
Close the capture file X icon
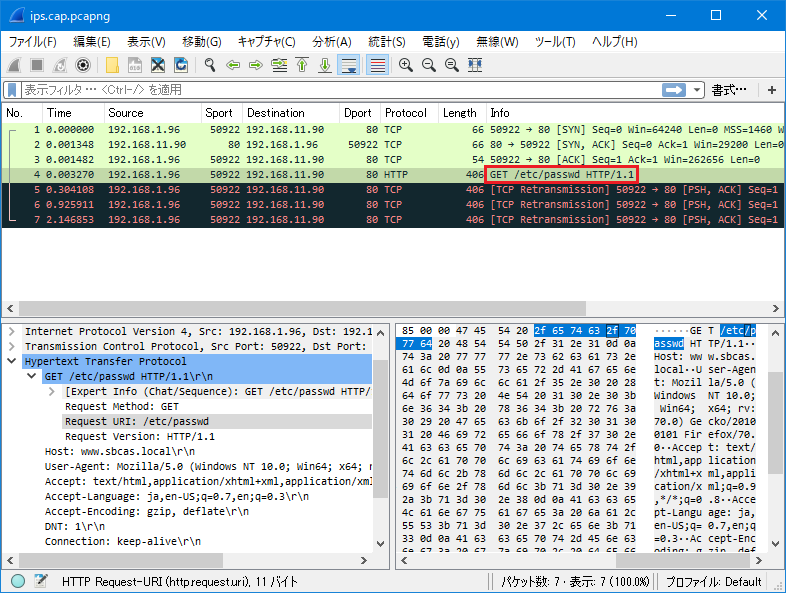pyautogui.click(x=158, y=65)
